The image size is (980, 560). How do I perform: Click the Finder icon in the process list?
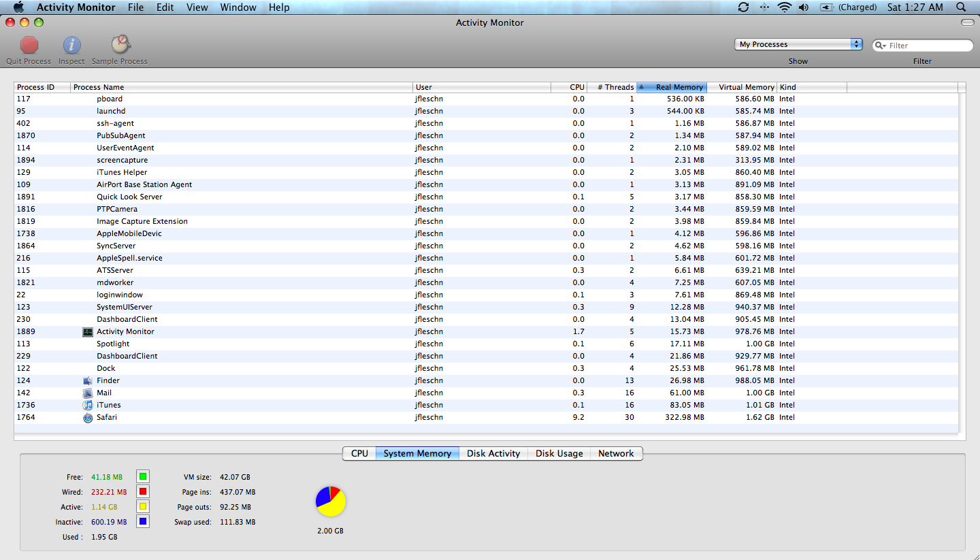(x=88, y=381)
